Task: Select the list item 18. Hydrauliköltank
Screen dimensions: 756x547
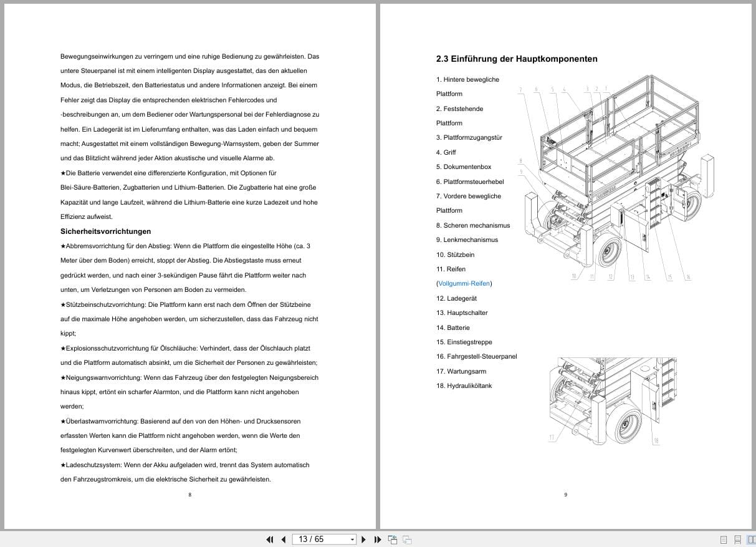Action: point(464,385)
